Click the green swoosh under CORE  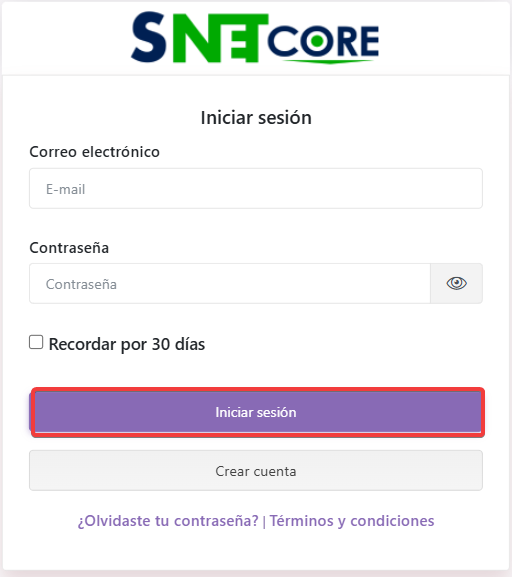tap(329, 61)
